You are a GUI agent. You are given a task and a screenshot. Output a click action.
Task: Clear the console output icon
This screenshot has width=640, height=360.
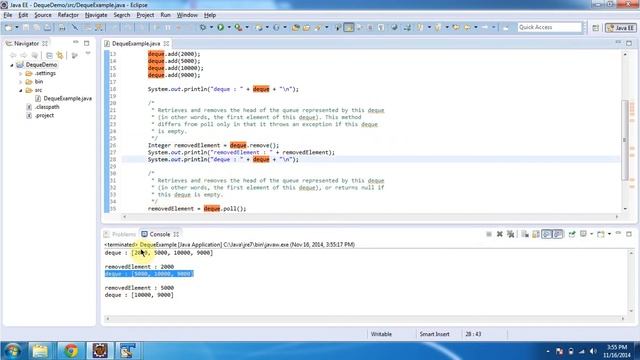(525, 234)
